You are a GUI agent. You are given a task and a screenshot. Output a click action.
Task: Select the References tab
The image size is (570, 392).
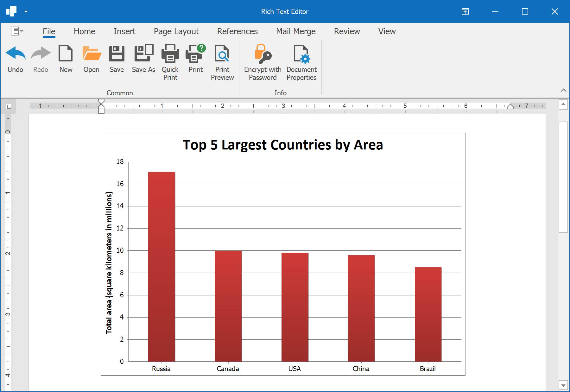237,31
